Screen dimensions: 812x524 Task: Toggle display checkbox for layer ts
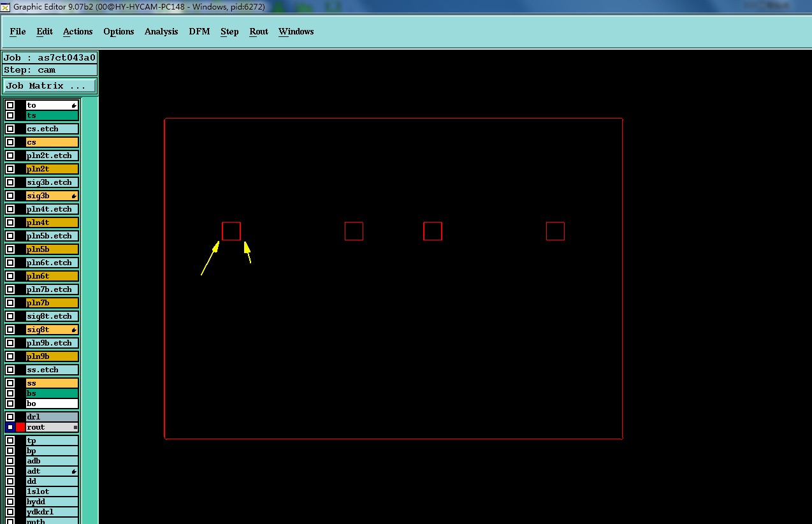click(x=10, y=115)
